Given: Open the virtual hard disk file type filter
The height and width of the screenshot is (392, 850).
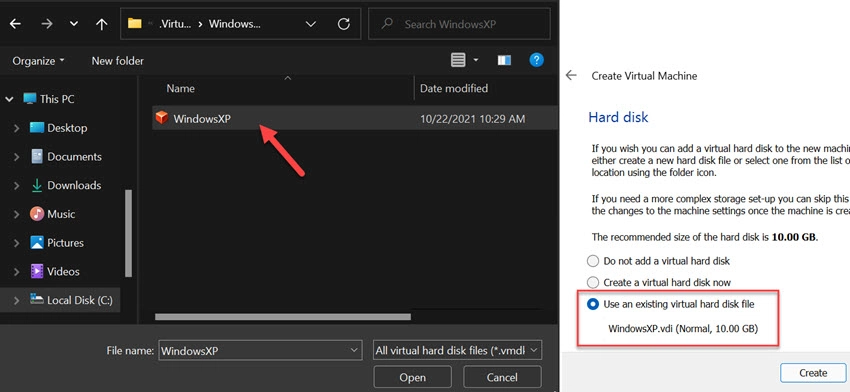Looking at the screenshot, I should point(457,351).
